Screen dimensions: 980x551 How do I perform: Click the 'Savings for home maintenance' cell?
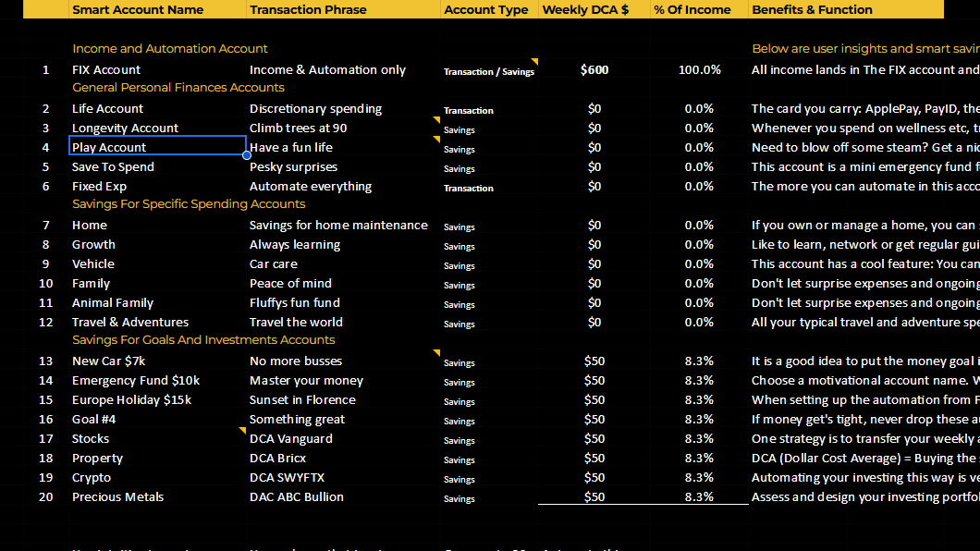pos(343,225)
